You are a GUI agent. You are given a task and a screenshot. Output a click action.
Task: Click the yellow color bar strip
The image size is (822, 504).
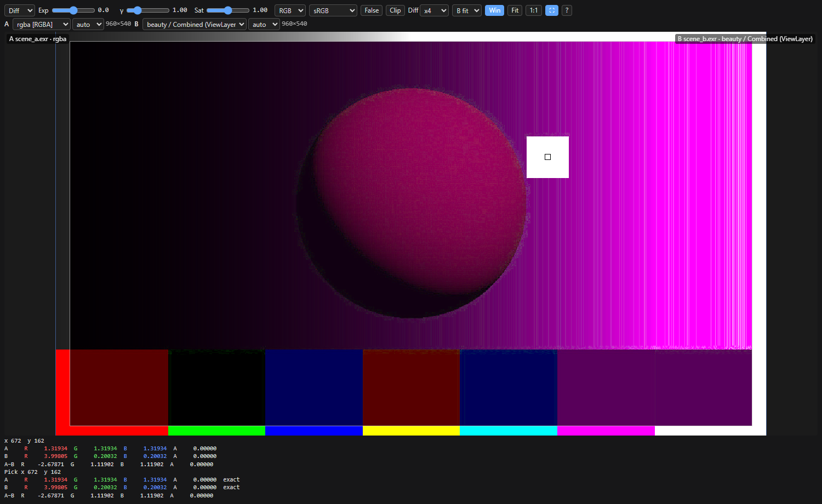[411, 431]
